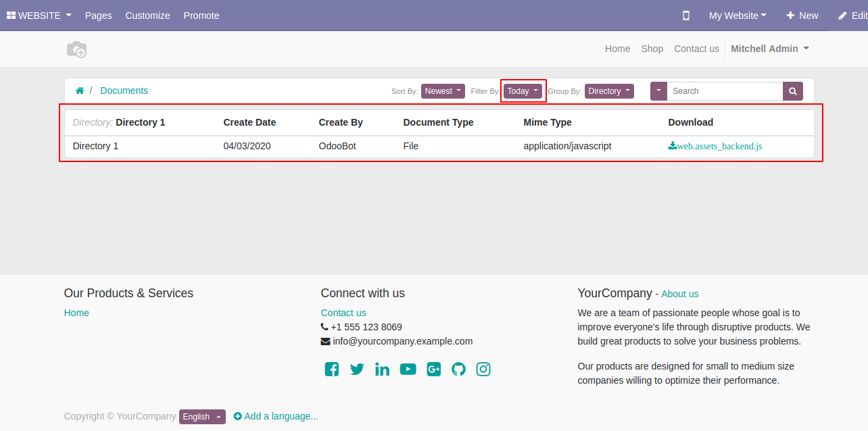This screenshot has height=431, width=868.
Task: Click the 04/03/2020 date cell
Action: click(247, 146)
